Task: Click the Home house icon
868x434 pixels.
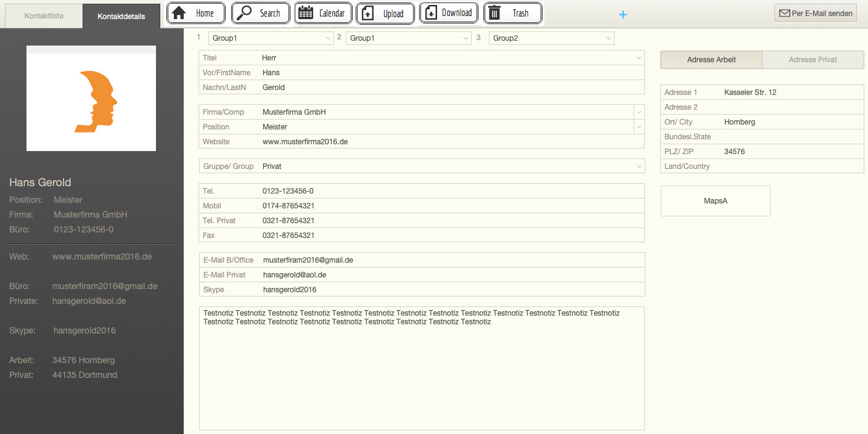Action: [179, 13]
